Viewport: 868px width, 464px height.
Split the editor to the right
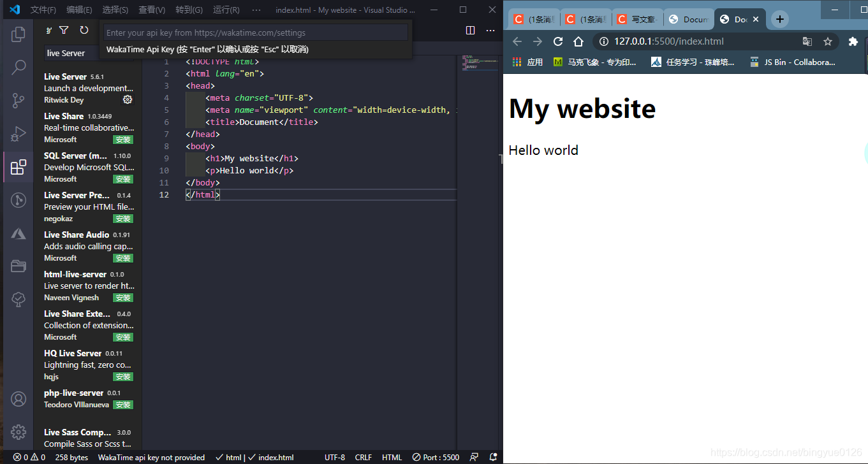coord(471,30)
